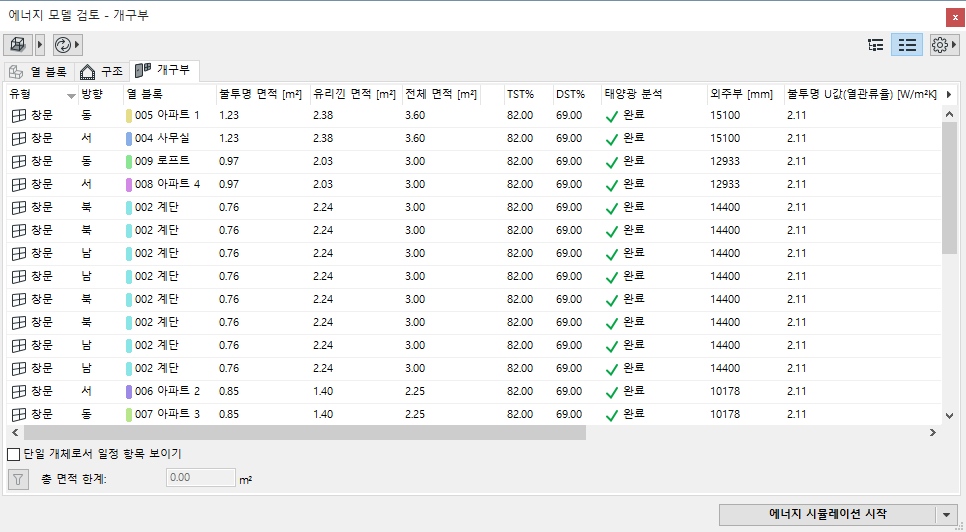Show more columns via header right arrow
Screen dimensions: 966x532
tap(949, 94)
